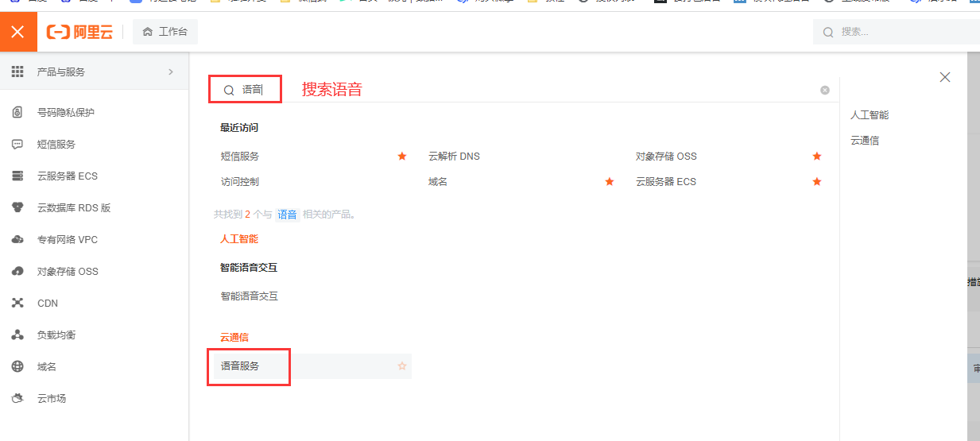Screen dimensions: 980x441
Task: Open 云数据库 RDS 版 from sidebar
Action: pyautogui.click(x=74, y=208)
